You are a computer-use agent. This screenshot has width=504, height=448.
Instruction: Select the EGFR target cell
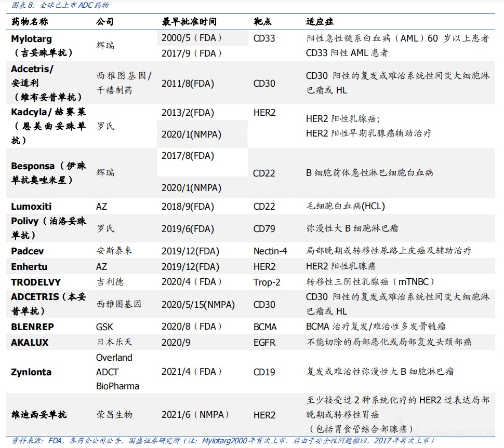click(x=264, y=343)
